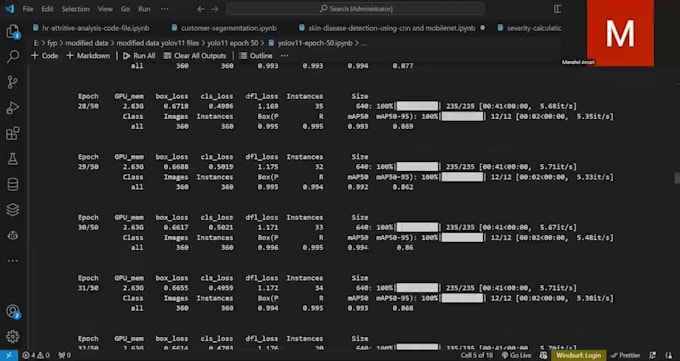Viewport: 680px width, 361px height.
Task: Click Go Live in status bar
Action: point(516,355)
